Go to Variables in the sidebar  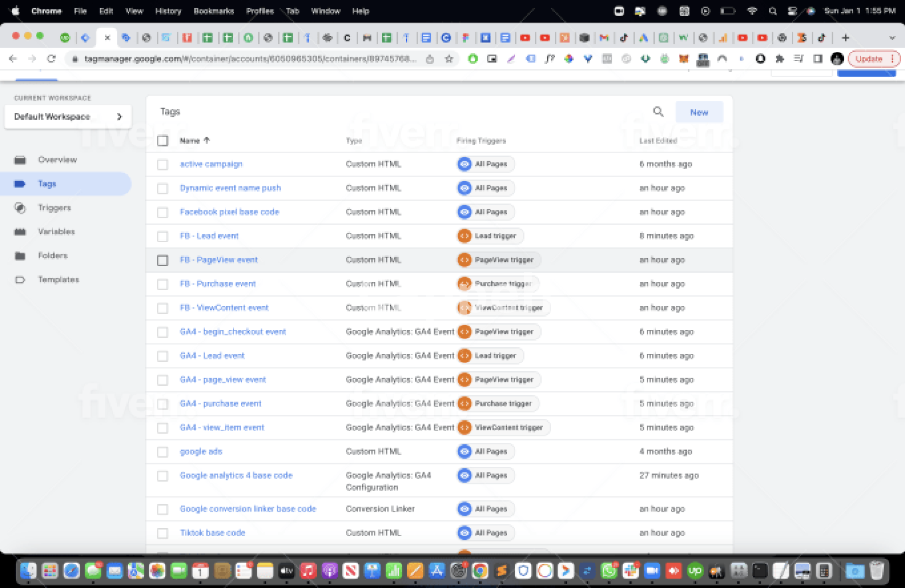(56, 231)
